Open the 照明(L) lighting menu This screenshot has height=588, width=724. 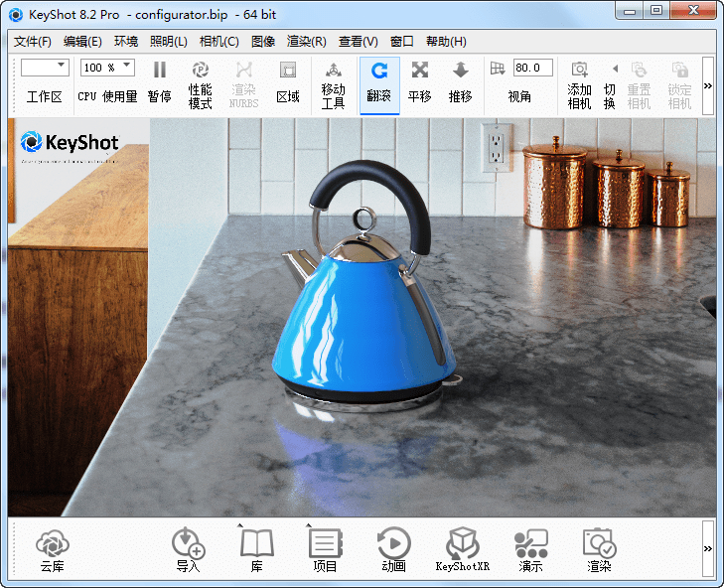(168, 42)
